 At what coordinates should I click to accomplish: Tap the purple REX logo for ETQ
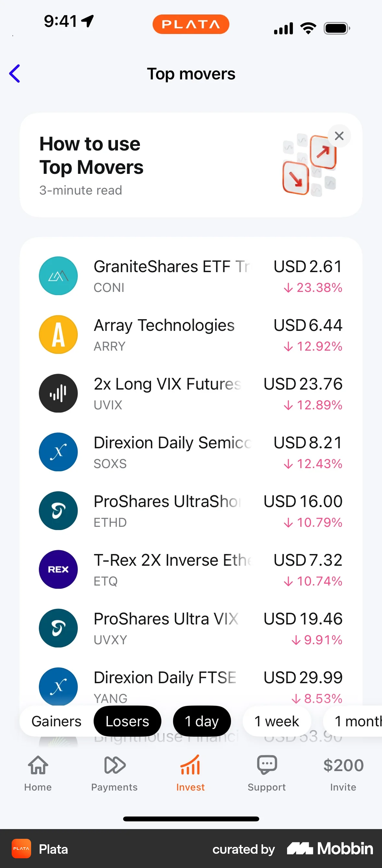[x=58, y=570]
